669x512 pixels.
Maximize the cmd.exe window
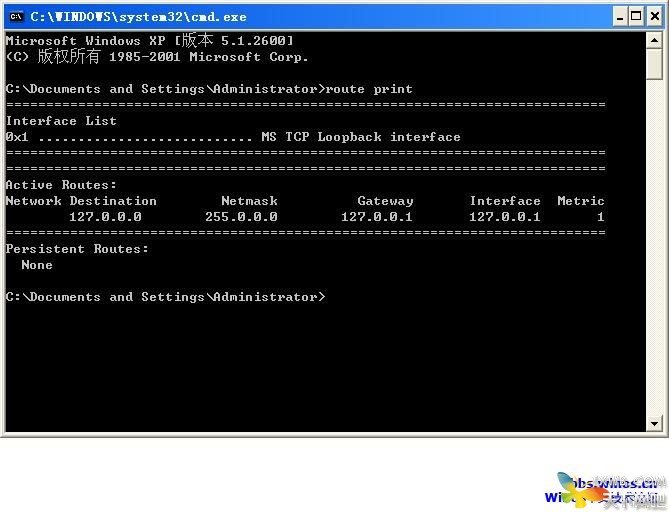[636, 17]
